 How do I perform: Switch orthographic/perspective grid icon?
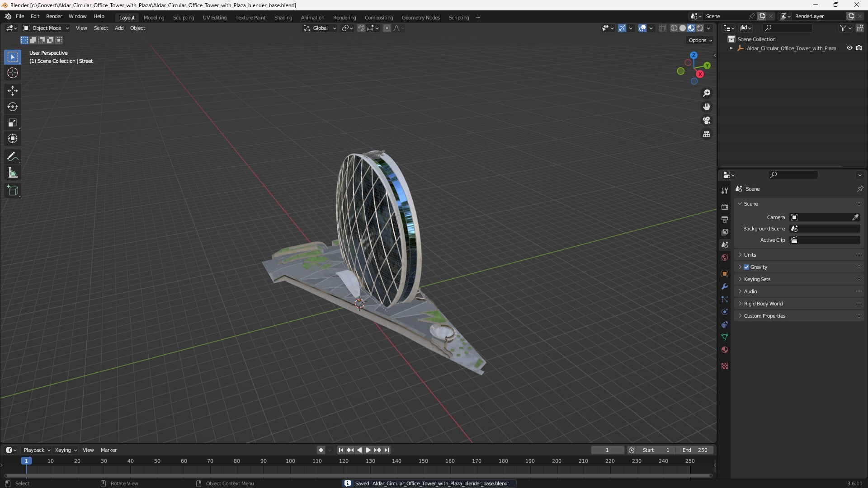click(707, 134)
